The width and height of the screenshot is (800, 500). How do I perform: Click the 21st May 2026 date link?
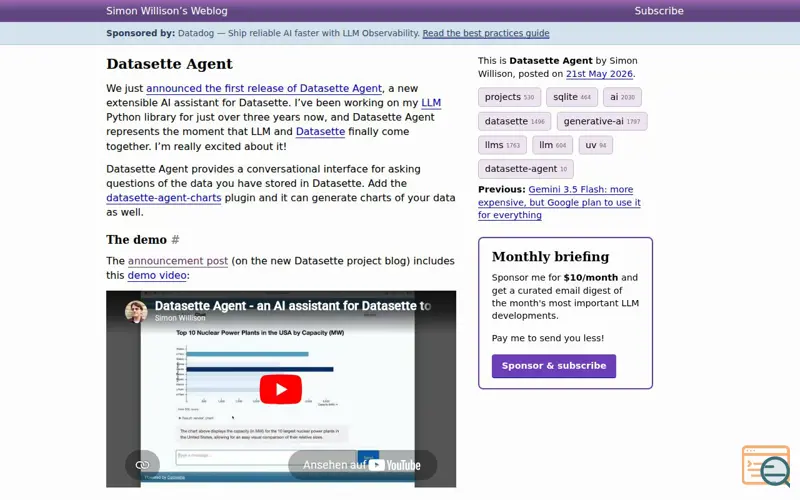point(599,73)
